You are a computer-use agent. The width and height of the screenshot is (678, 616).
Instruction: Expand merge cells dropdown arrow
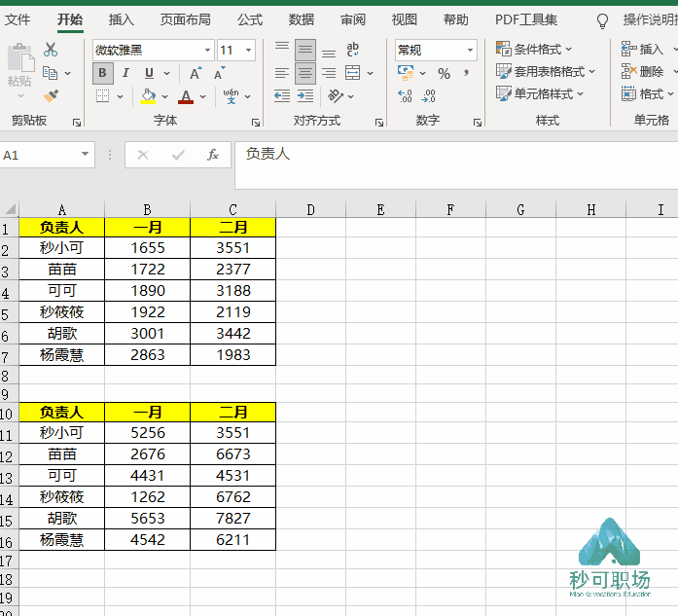[x=371, y=74]
